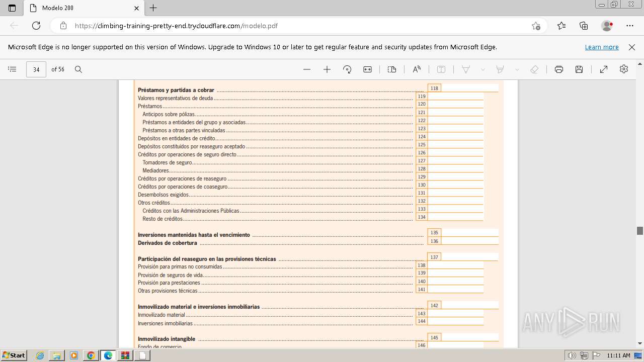The height and width of the screenshot is (362, 644).
Task: Launch Internet Explorer from taskbar
Action: 40,355
